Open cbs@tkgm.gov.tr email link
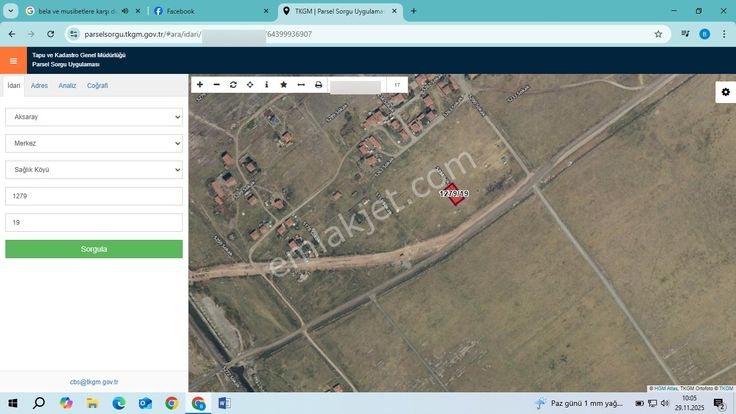736x414 pixels. 94,382
